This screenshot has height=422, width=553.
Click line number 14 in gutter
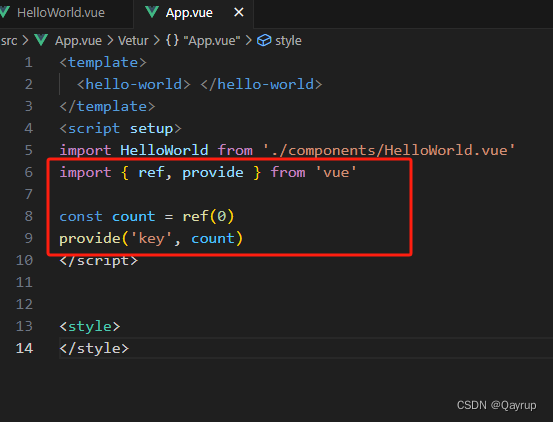tap(24, 348)
